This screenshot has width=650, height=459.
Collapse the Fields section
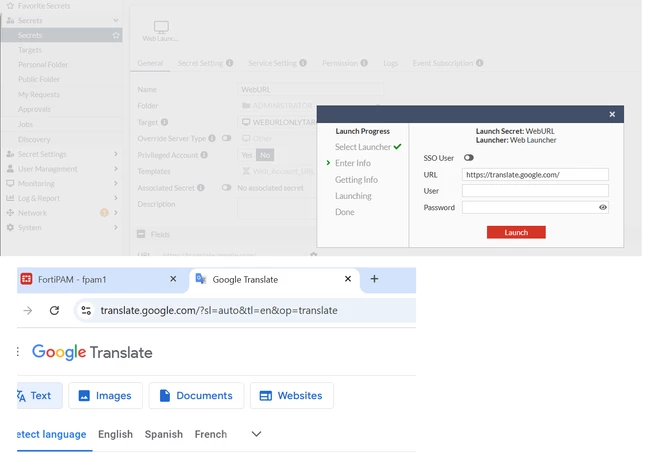[x=141, y=234]
